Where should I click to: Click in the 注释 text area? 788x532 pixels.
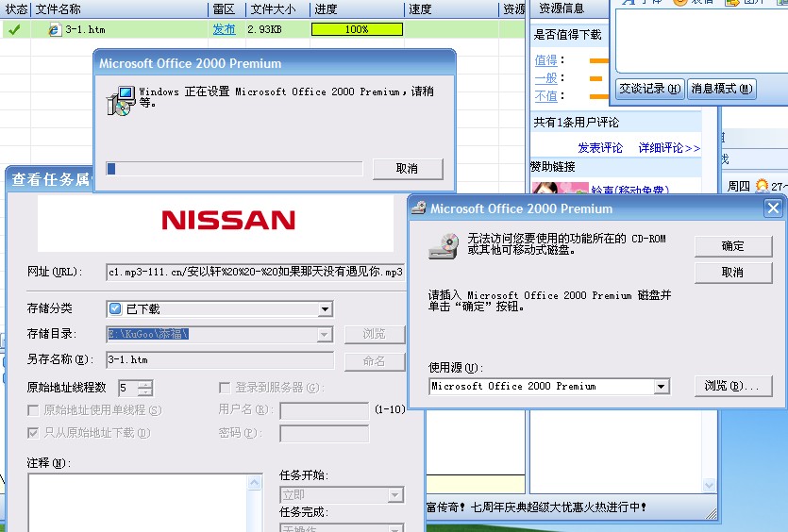(x=138, y=503)
